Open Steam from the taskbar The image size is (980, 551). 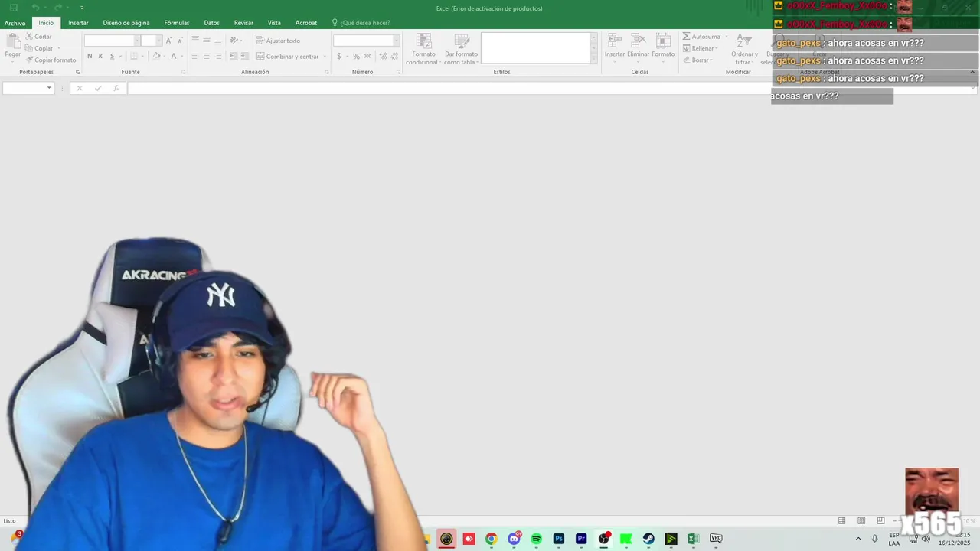click(648, 539)
